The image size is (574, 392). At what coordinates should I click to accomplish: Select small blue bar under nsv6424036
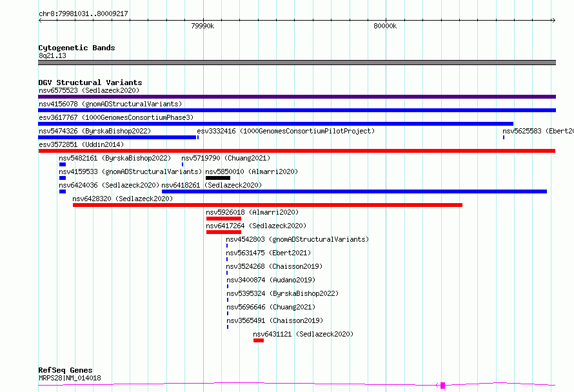(x=63, y=191)
